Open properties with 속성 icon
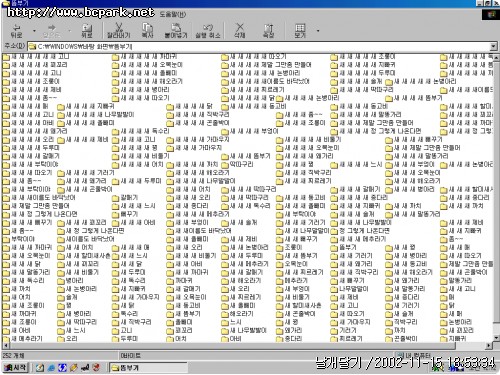This screenshot has height=375, width=500. click(268, 31)
